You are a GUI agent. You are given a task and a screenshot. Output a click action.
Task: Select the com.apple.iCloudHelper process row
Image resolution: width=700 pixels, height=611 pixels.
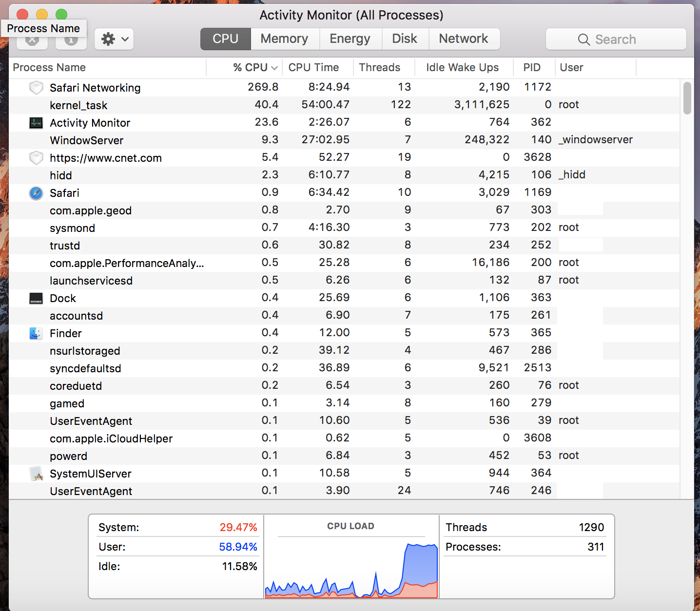[344, 439]
